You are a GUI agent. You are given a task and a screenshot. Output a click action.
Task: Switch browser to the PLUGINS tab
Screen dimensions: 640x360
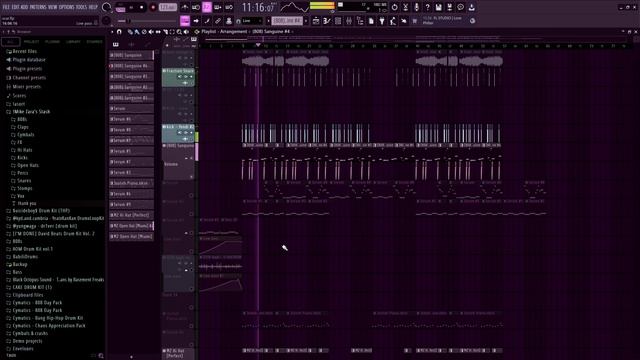coord(52,42)
